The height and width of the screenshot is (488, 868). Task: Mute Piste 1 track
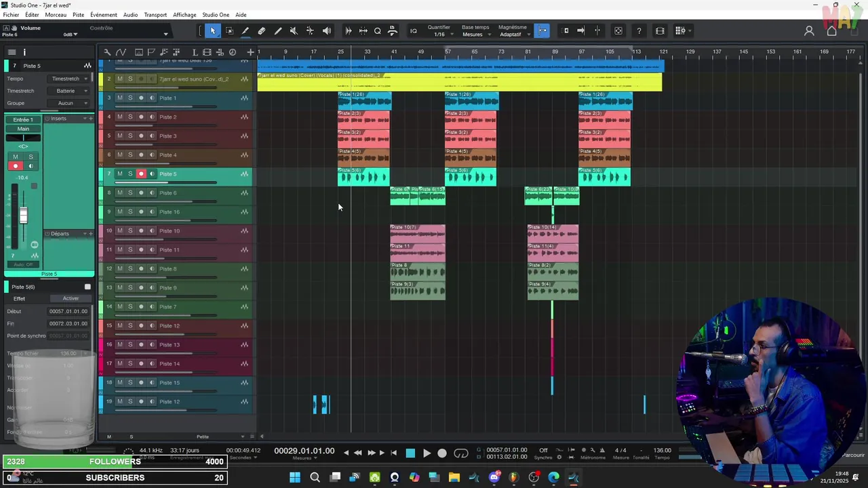coord(120,98)
